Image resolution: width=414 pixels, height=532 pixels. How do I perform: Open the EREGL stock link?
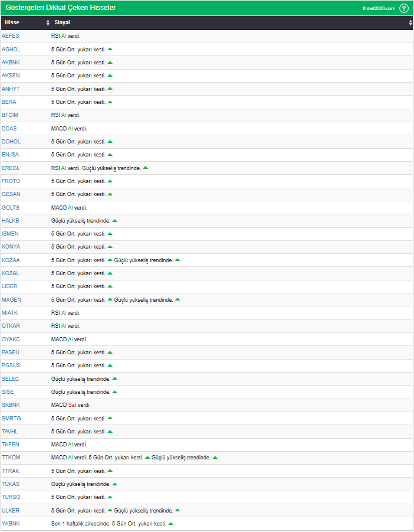coord(11,168)
